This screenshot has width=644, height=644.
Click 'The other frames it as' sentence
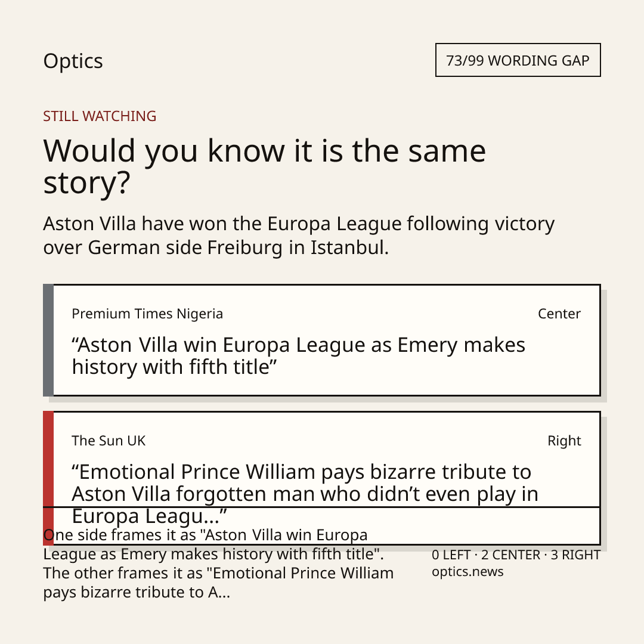[x=218, y=583]
